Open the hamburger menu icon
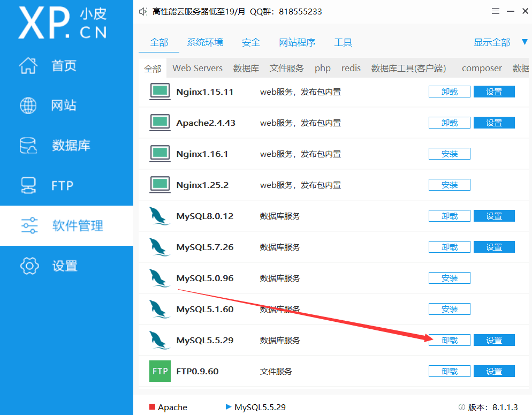The height and width of the screenshot is (415, 532). pyautogui.click(x=496, y=11)
